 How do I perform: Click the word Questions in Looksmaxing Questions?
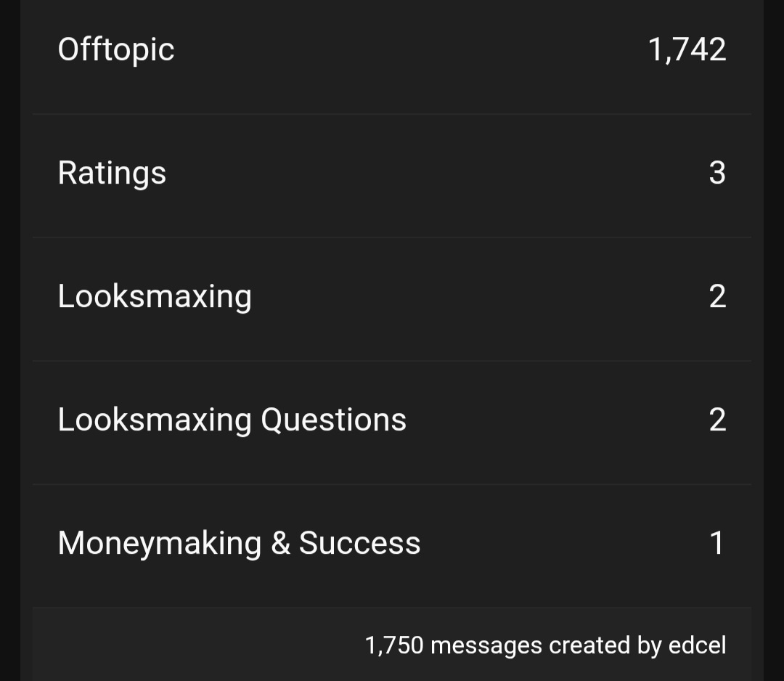[333, 420]
